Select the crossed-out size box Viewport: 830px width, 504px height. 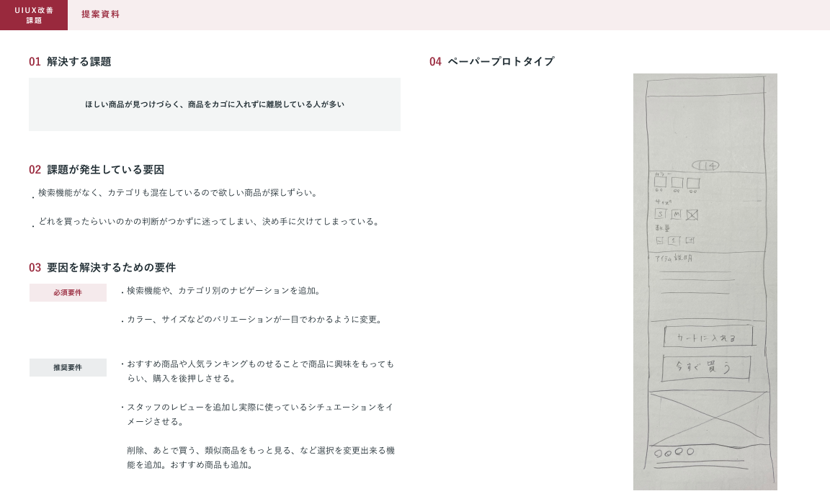click(x=692, y=215)
